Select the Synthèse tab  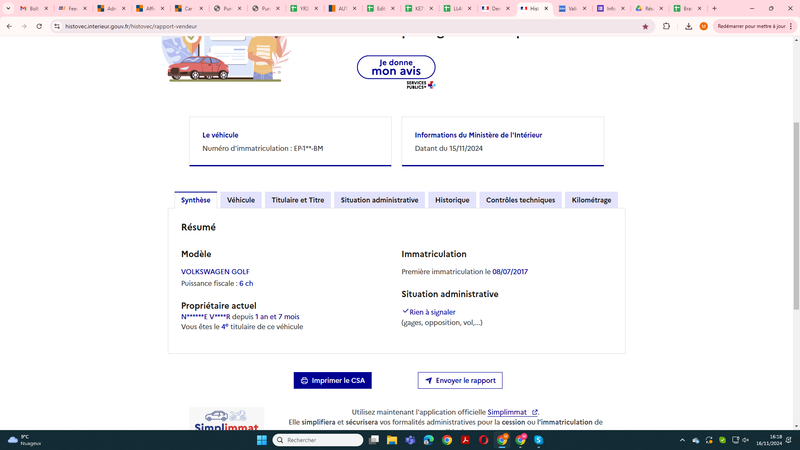[195, 200]
